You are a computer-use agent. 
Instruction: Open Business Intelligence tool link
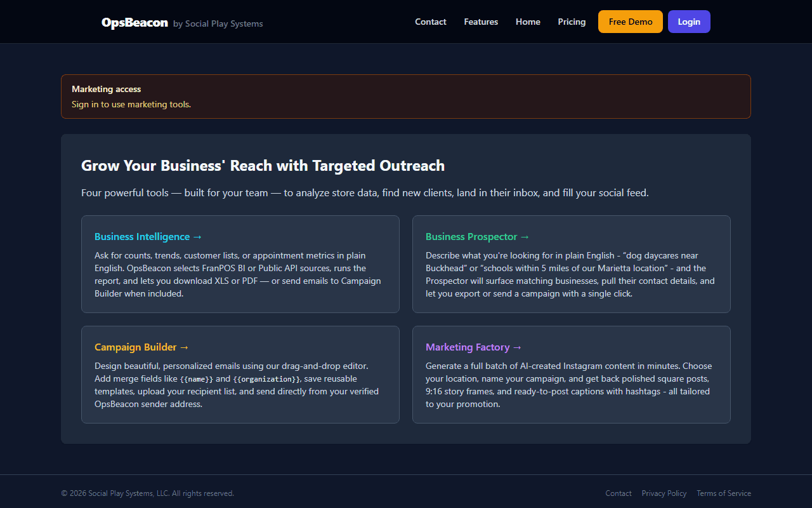(x=148, y=236)
